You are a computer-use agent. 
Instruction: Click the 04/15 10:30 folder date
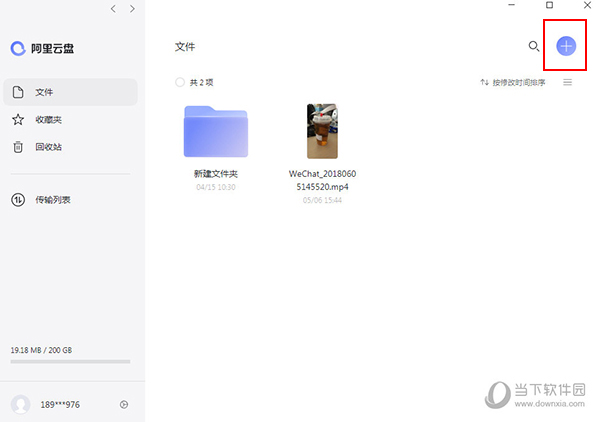(x=216, y=187)
